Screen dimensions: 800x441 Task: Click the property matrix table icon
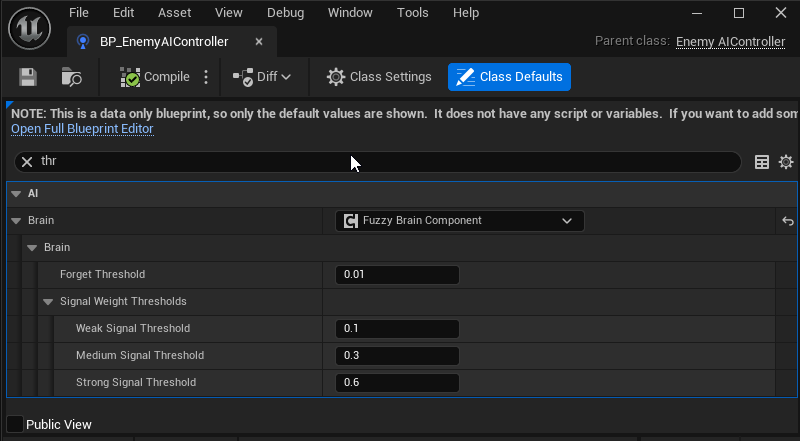[762, 162]
